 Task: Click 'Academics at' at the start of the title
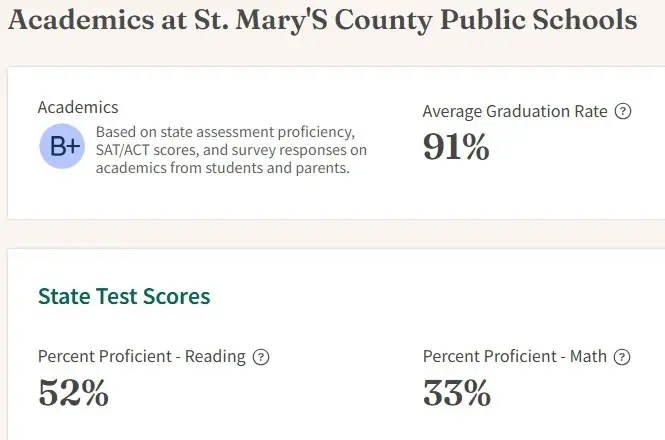click(x=97, y=20)
